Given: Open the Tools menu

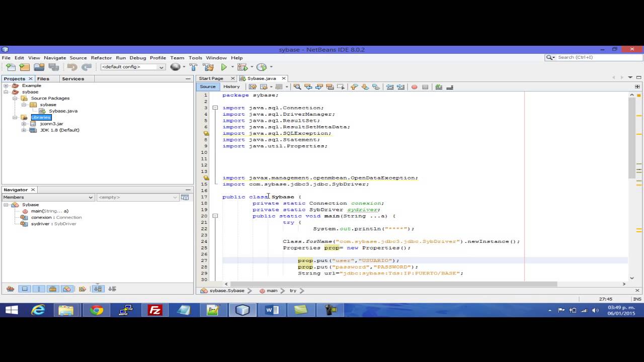Looking at the screenshot, I should coord(195,58).
